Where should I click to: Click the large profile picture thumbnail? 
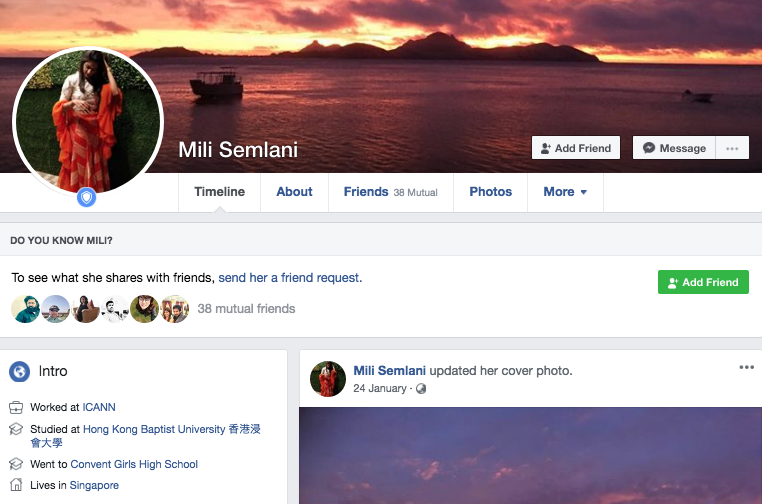[87, 118]
